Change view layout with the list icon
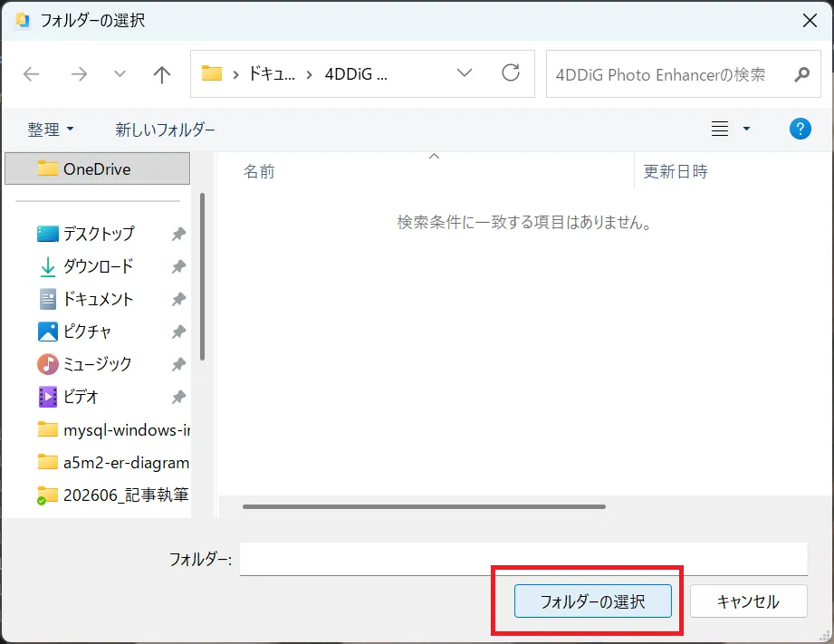Screen dimensions: 834x644 coord(720,129)
